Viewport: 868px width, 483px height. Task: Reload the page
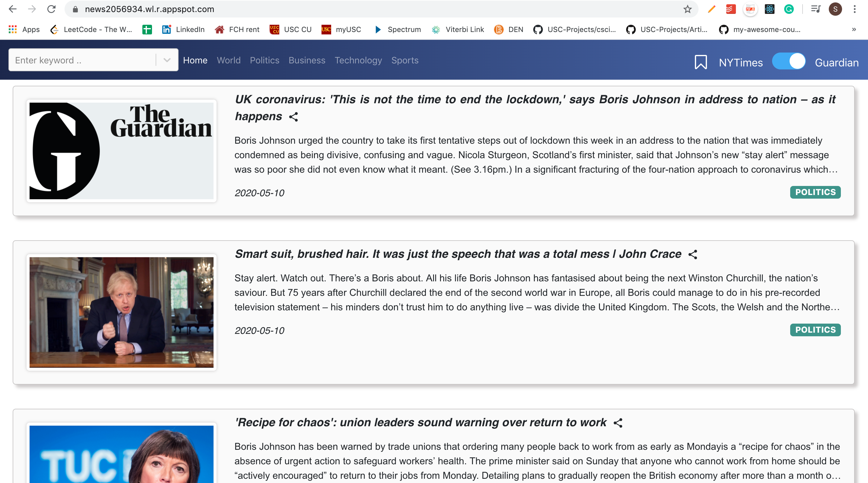pyautogui.click(x=51, y=9)
